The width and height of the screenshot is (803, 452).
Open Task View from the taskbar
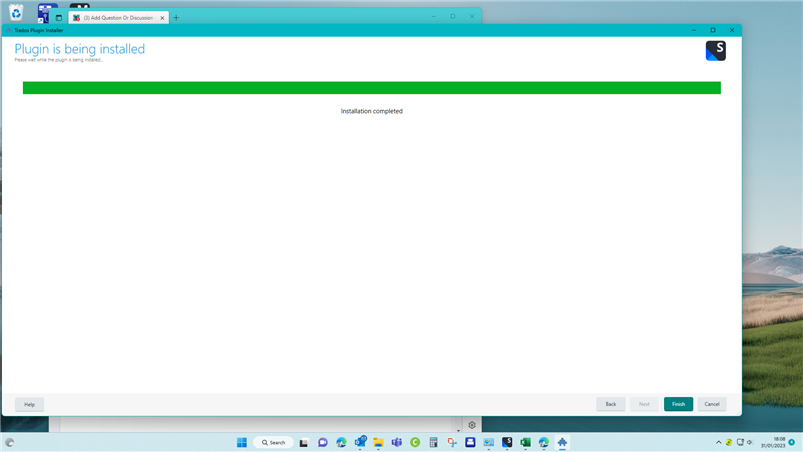point(304,442)
